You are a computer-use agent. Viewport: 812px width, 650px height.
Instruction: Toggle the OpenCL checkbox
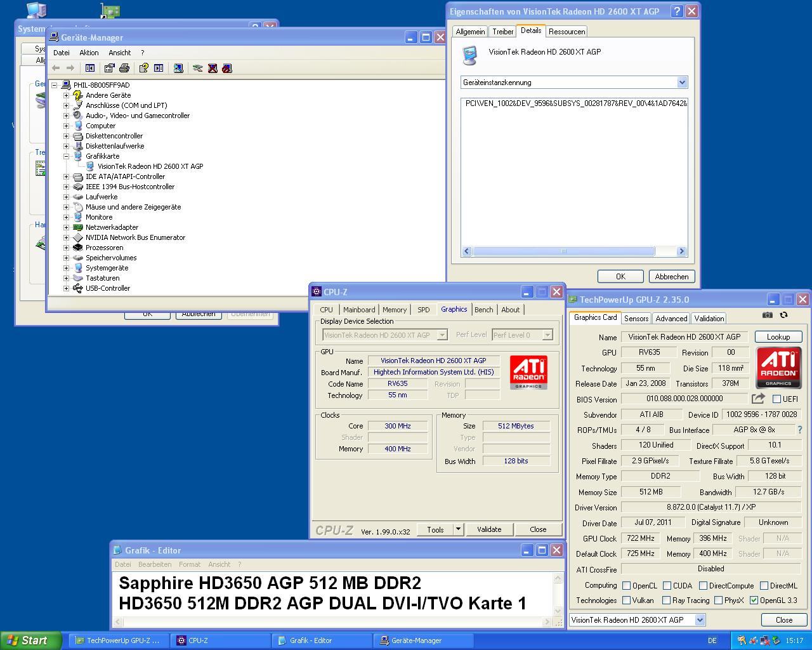pyautogui.click(x=627, y=586)
